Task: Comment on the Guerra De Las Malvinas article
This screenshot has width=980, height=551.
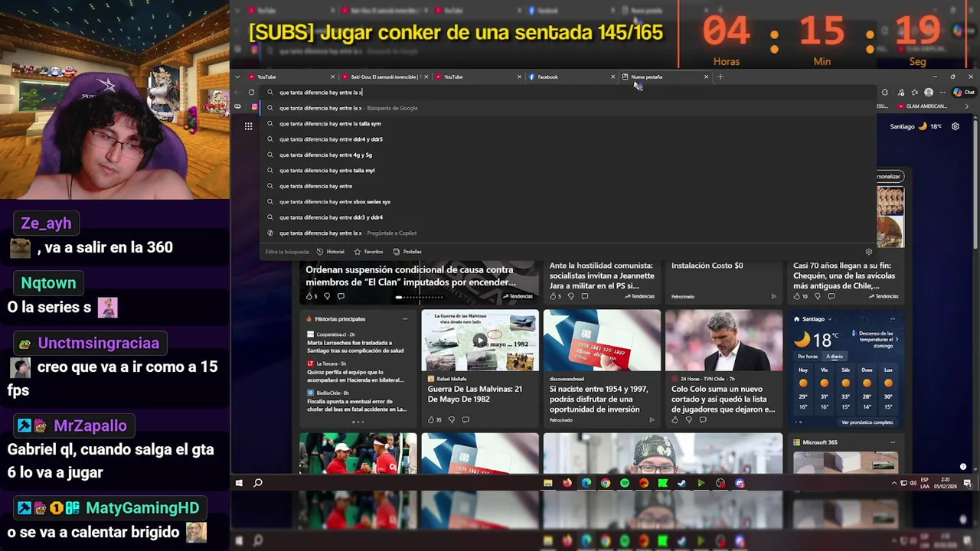Action: [x=465, y=419]
